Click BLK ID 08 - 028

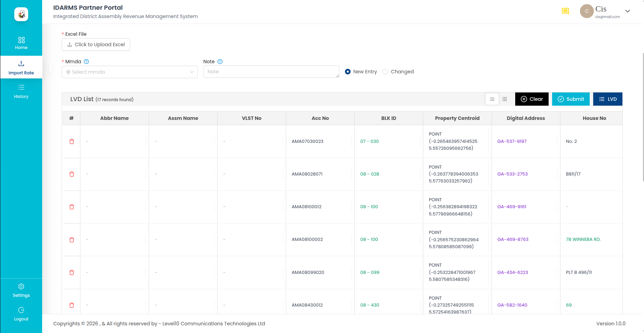tap(370, 174)
